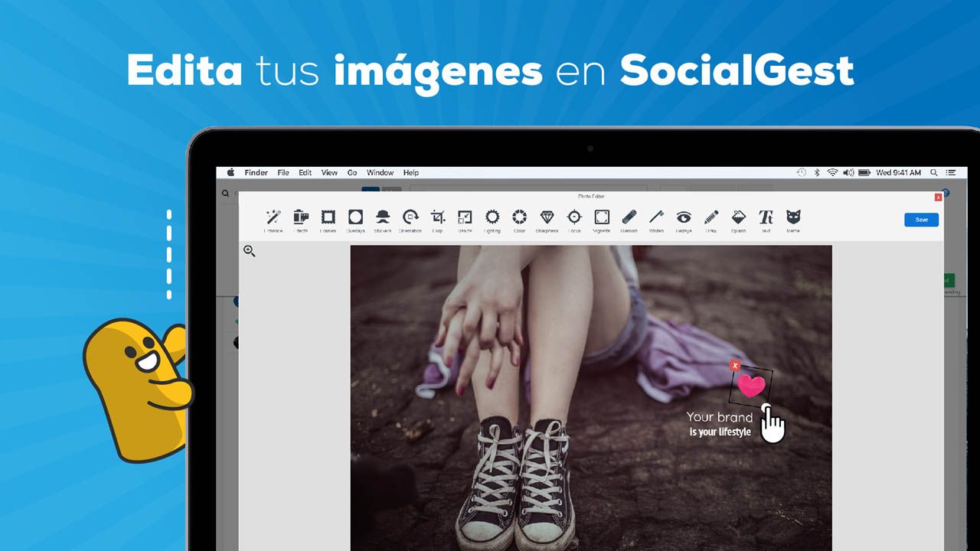The image size is (980, 551).
Task: Click the Bluetooth menu bar icon
Action: pyautogui.click(x=817, y=173)
